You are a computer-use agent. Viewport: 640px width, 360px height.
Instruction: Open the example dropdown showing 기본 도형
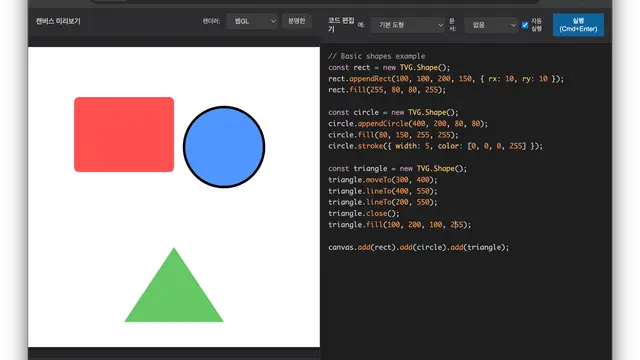coord(408,25)
